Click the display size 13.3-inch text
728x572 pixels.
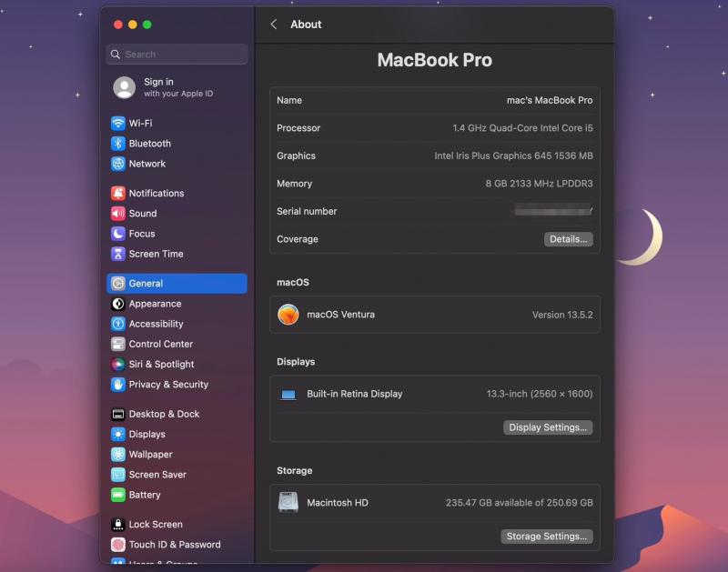[x=540, y=394]
